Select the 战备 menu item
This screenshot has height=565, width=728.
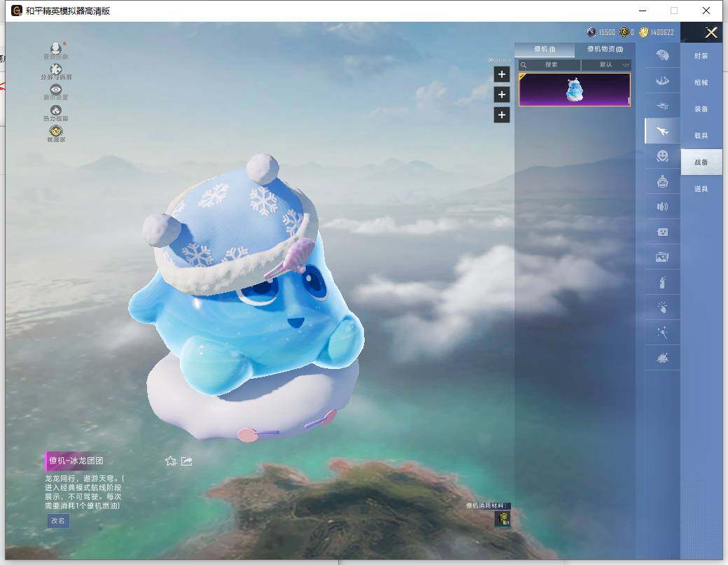(x=701, y=162)
